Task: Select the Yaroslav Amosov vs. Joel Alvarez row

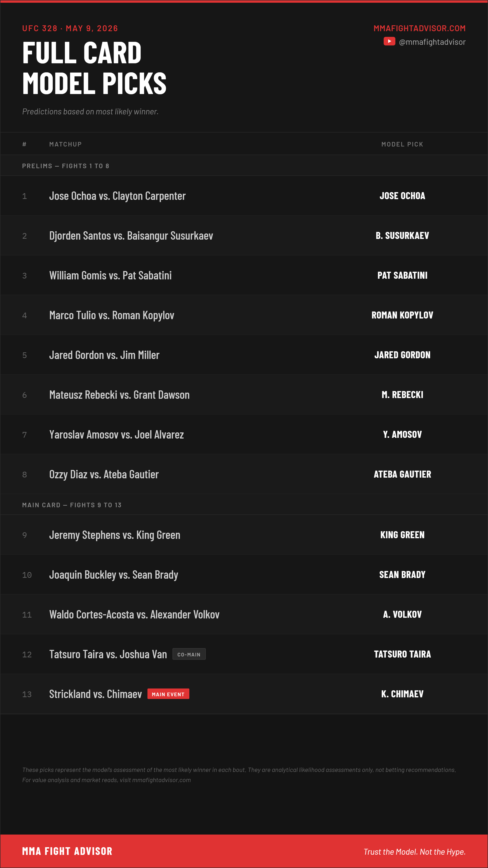Action: coord(244,434)
